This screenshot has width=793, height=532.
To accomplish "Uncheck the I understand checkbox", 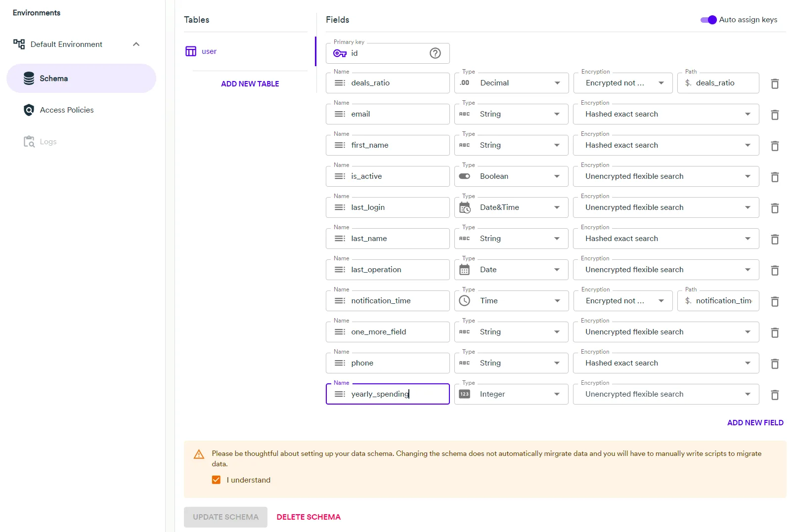I will [216, 480].
